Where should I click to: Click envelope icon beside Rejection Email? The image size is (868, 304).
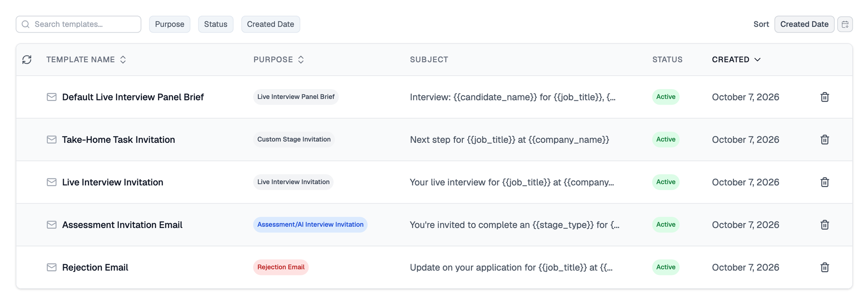[x=52, y=267]
